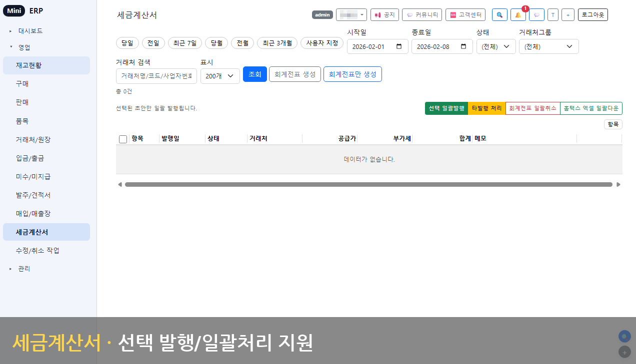The width and height of the screenshot is (636, 364).
Task: Open 미수/미지급 menu item
Action: (x=46, y=176)
